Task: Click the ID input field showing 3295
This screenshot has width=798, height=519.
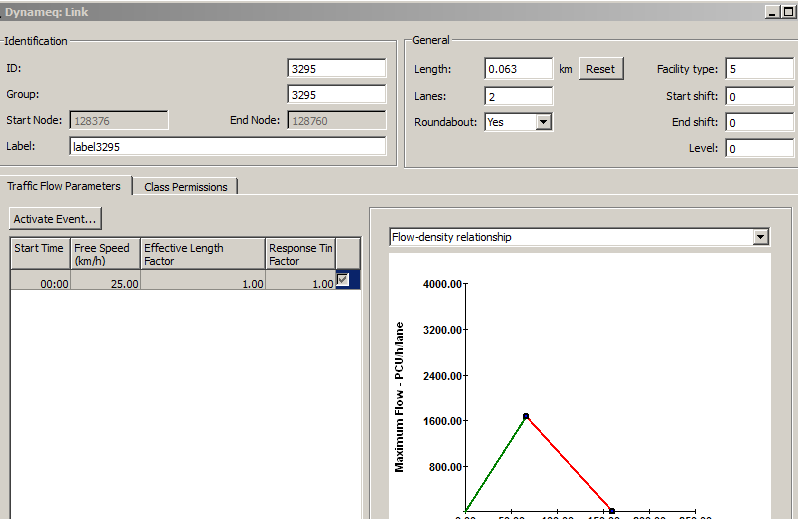Action: point(336,69)
